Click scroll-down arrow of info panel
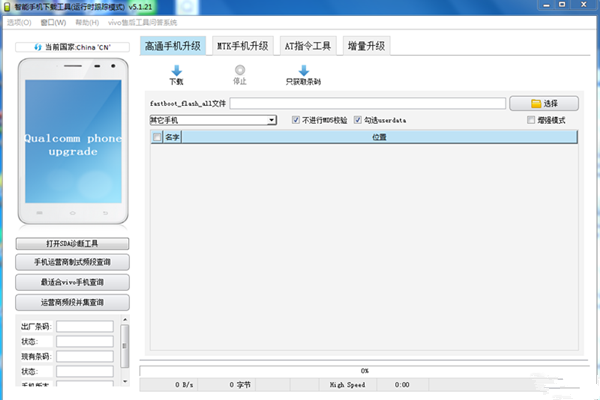The width and height of the screenshot is (600, 400). coord(125,381)
